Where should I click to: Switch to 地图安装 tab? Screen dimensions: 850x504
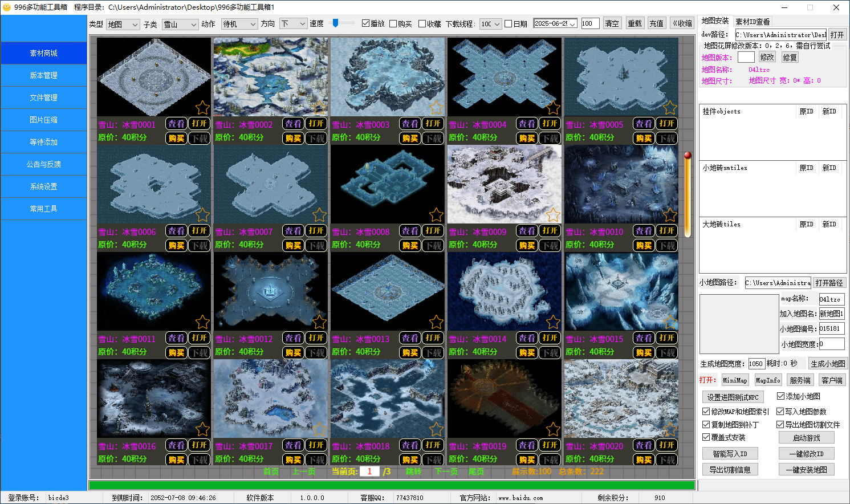pyautogui.click(x=715, y=21)
